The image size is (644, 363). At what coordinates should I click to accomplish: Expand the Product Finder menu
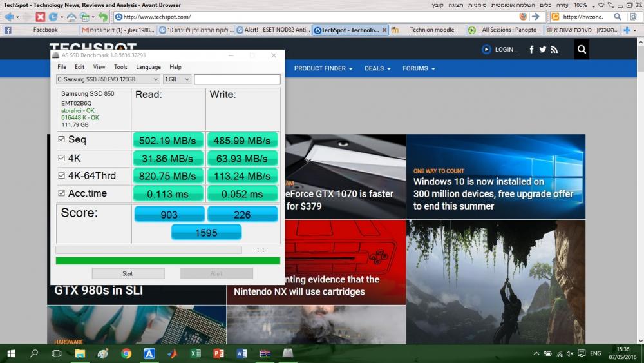pyautogui.click(x=323, y=68)
